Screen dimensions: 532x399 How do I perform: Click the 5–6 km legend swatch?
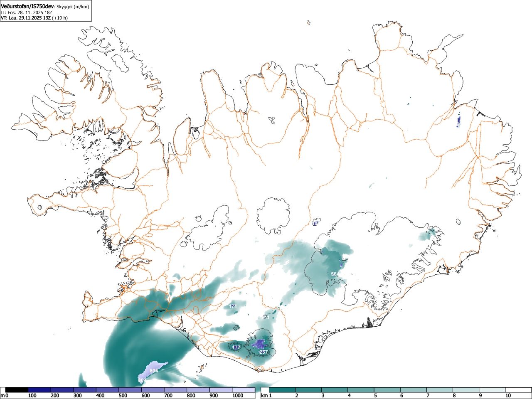tap(387, 390)
